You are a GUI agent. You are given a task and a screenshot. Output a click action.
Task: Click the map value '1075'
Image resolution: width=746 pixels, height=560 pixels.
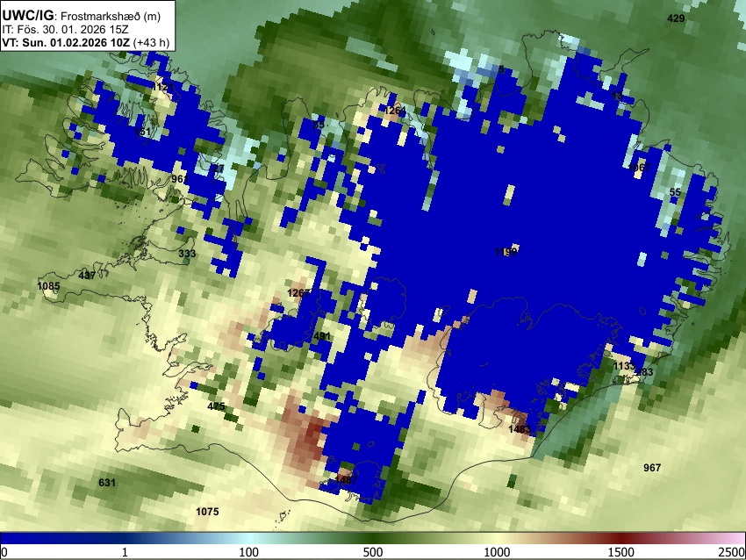207,512
